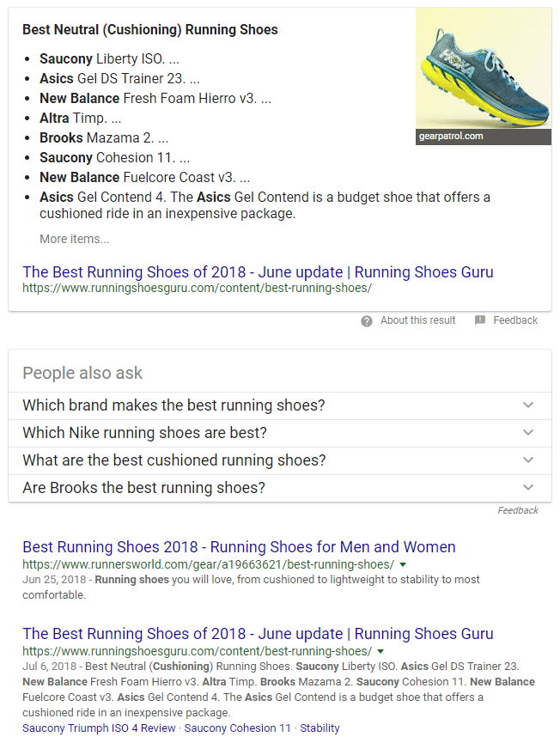Image resolution: width=560 pixels, height=743 pixels.
Task: Click the "About this result" text label
Action: [418, 320]
